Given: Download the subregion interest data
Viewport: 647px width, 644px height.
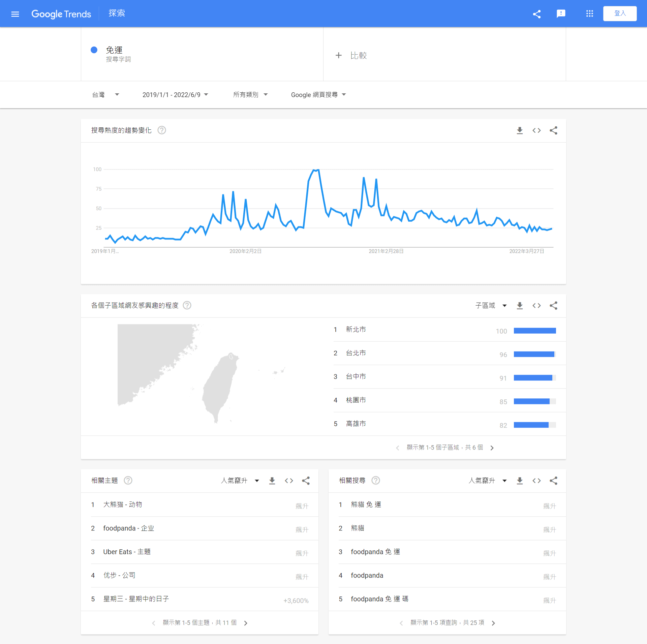Looking at the screenshot, I should click(520, 306).
